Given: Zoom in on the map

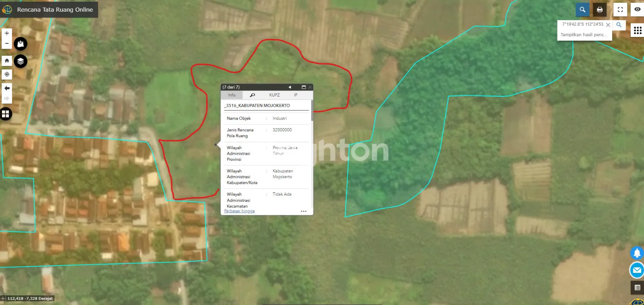Looking at the screenshot, I should click(7, 33).
